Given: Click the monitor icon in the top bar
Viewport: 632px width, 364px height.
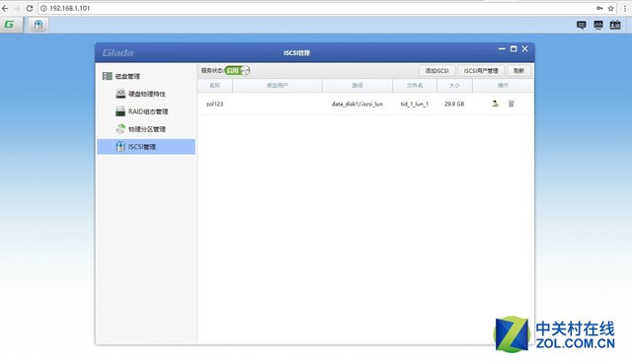Looking at the screenshot, I should pyautogui.click(x=598, y=25).
